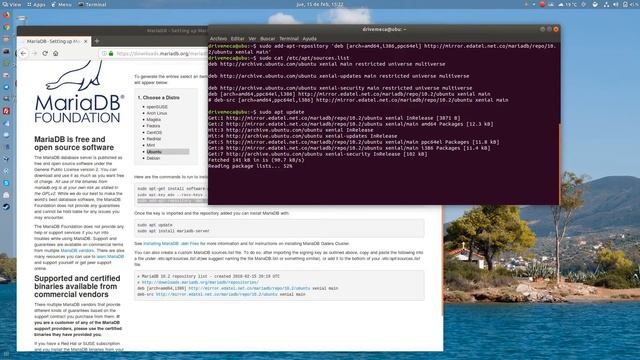Minimize the terminal window

click(x=542, y=29)
